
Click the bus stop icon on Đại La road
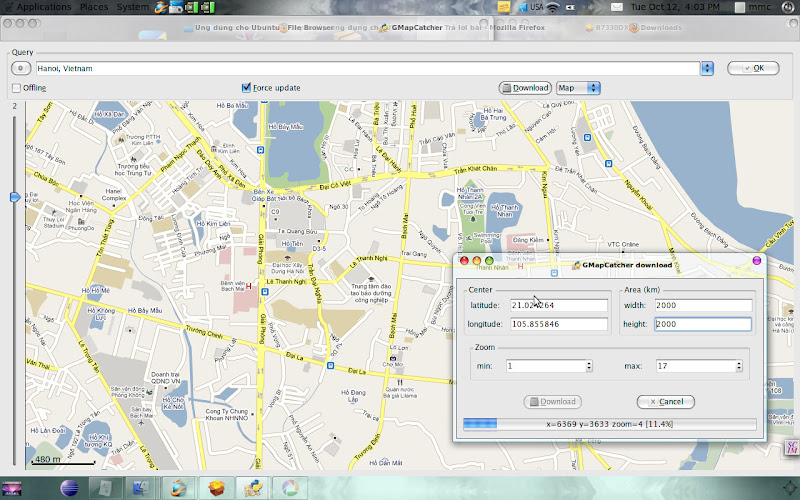click(331, 365)
